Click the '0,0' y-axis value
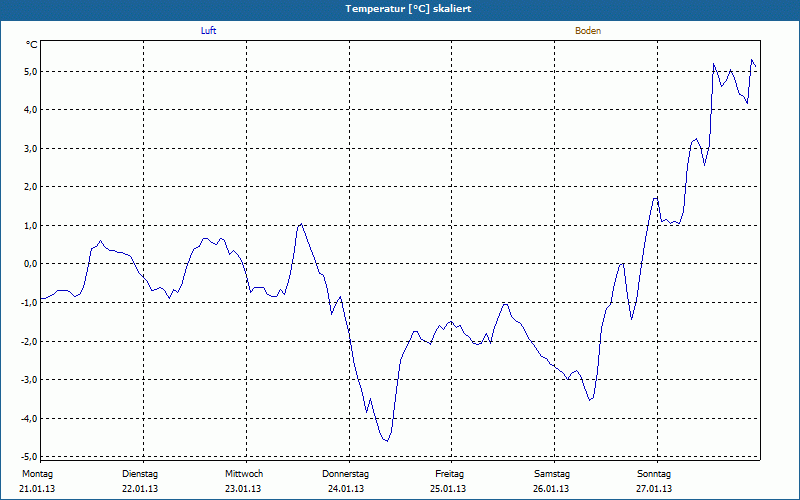 point(31,264)
